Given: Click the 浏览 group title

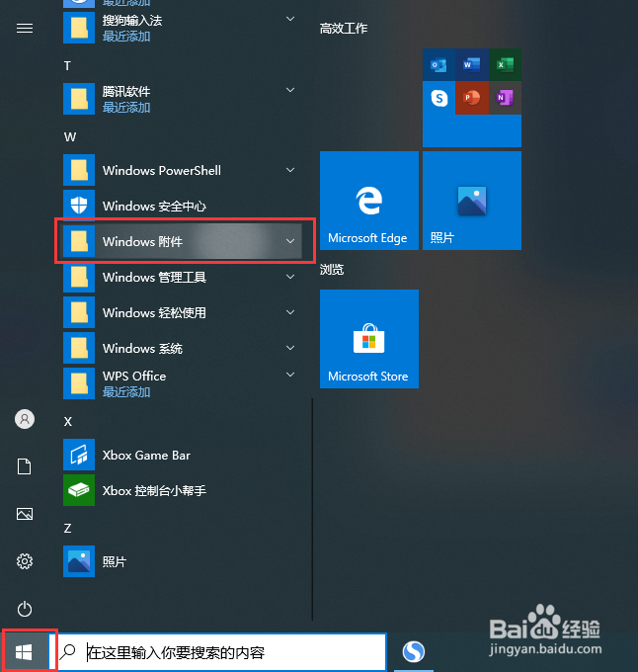Looking at the screenshot, I should pyautogui.click(x=332, y=270).
